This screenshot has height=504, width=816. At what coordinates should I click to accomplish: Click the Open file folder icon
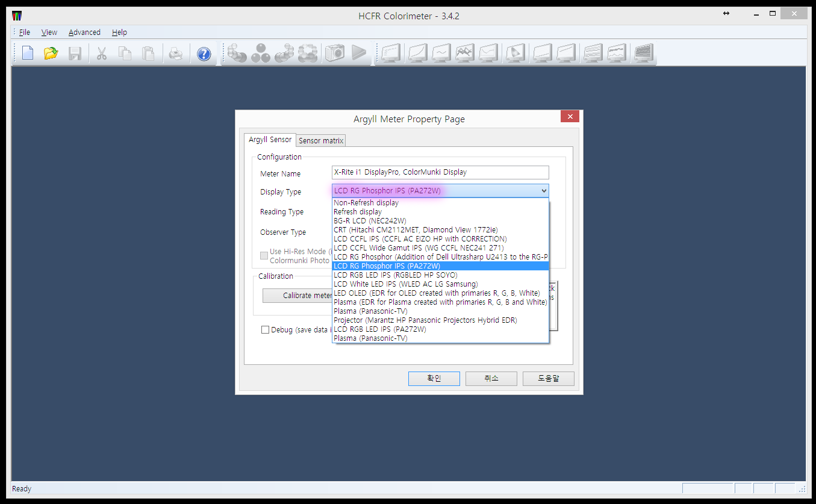[51, 54]
